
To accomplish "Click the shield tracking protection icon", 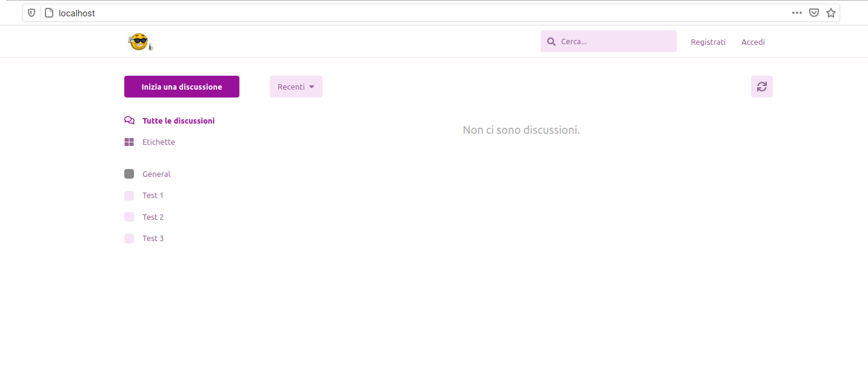I will tap(32, 13).
